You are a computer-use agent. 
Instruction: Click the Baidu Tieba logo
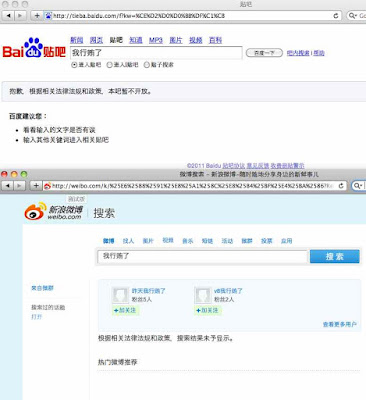[34, 48]
